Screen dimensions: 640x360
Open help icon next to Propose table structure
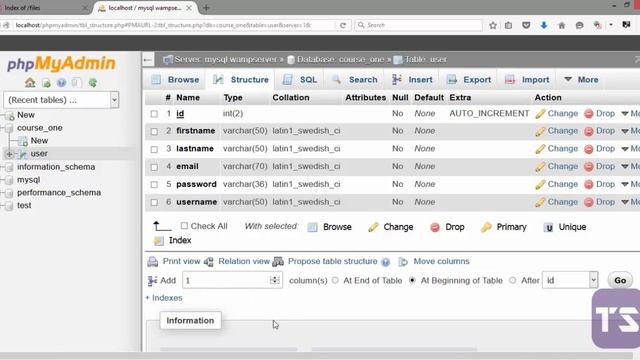point(385,262)
